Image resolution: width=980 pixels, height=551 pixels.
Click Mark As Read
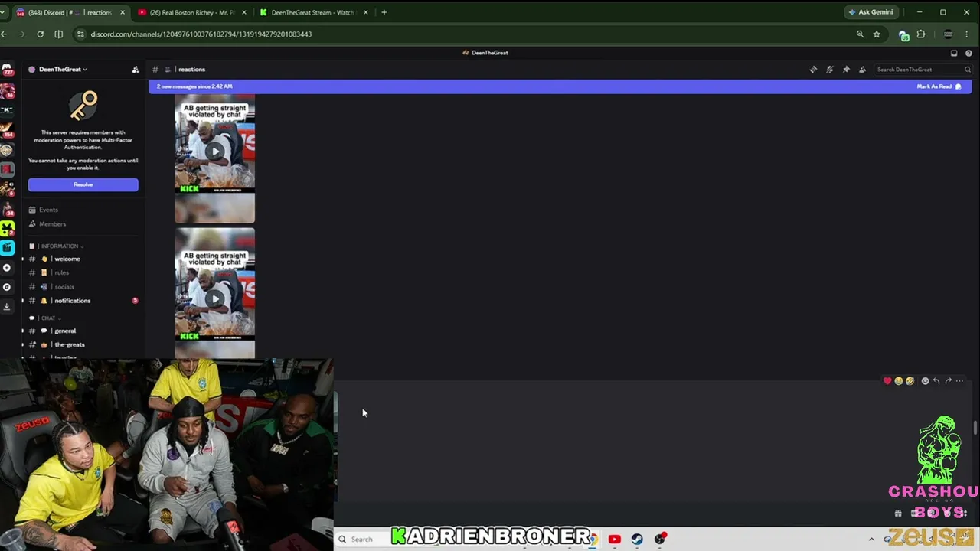click(x=939, y=86)
